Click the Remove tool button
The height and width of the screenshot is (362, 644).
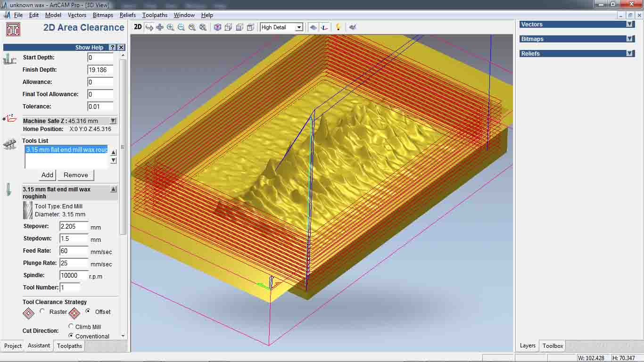(x=76, y=175)
